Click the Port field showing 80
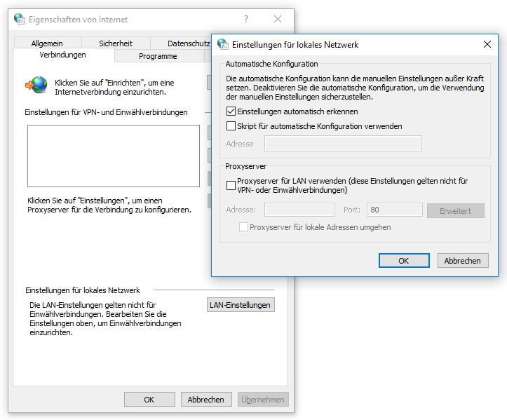This screenshot has height=420, width=507. (395, 210)
